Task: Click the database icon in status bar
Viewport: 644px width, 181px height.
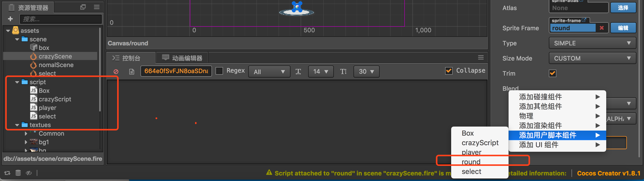Action: point(18,173)
